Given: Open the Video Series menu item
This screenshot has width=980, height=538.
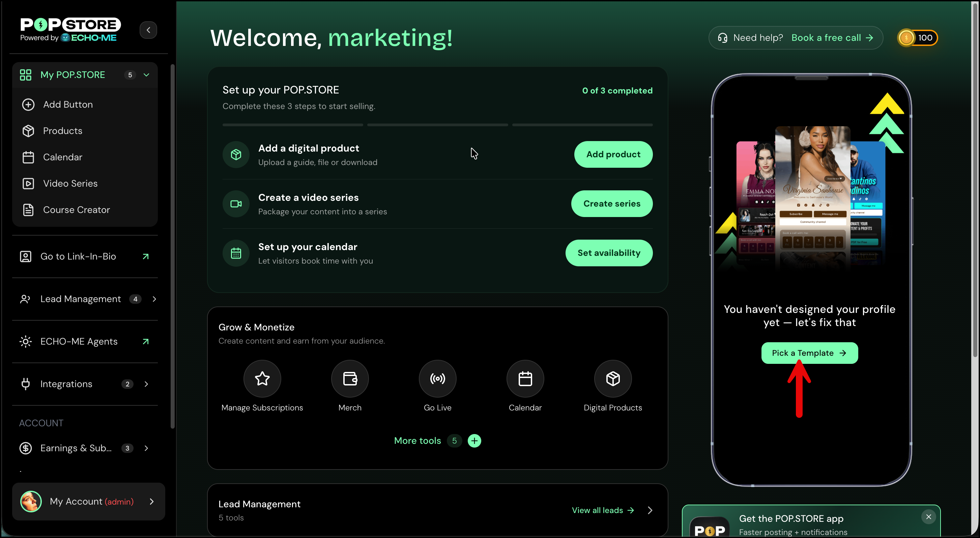Looking at the screenshot, I should (85, 184).
